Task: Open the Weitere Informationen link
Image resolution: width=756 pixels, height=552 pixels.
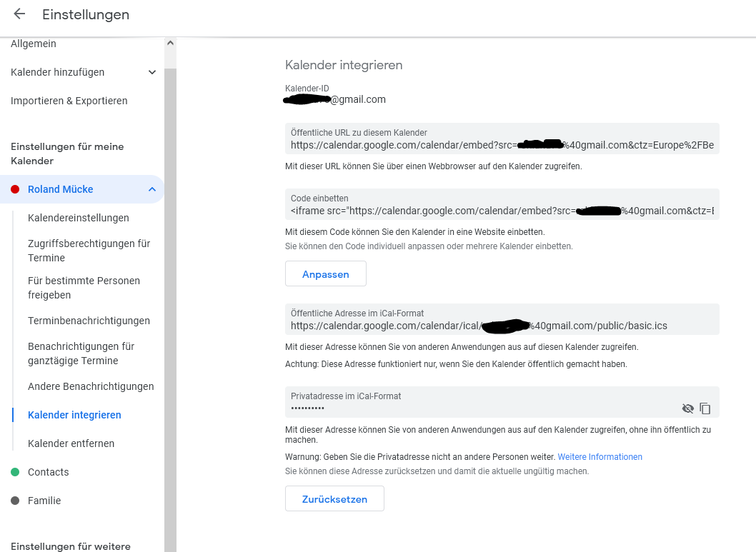Action: point(600,456)
